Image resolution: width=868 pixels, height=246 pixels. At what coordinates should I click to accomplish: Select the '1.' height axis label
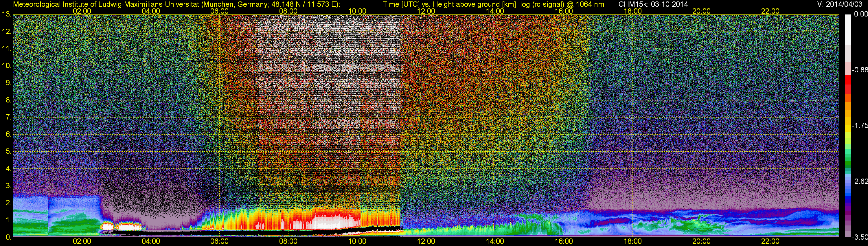8,220
